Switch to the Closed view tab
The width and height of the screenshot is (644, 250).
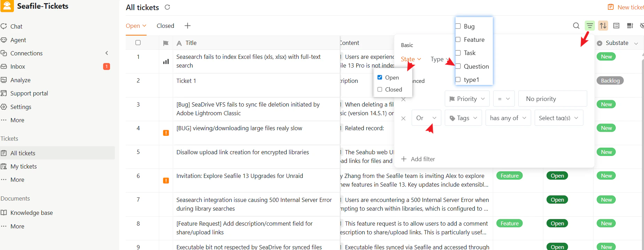pyautogui.click(x=165, y=26)
